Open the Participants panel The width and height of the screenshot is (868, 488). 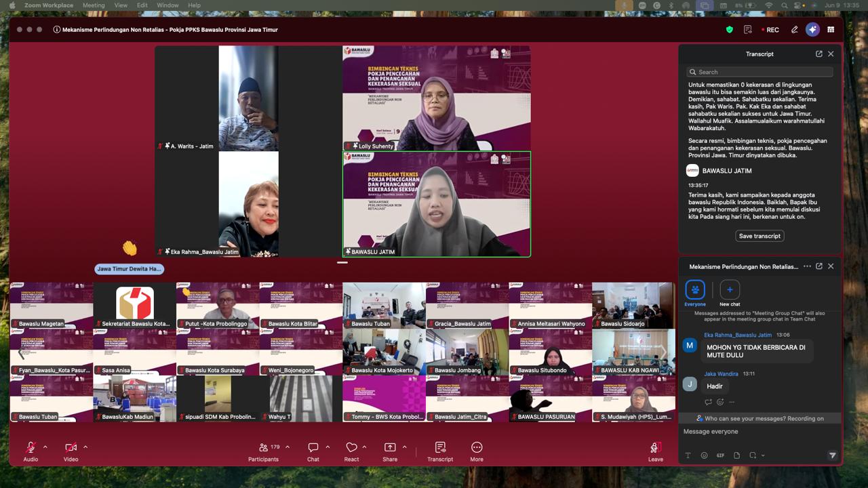tap(264, 451)
